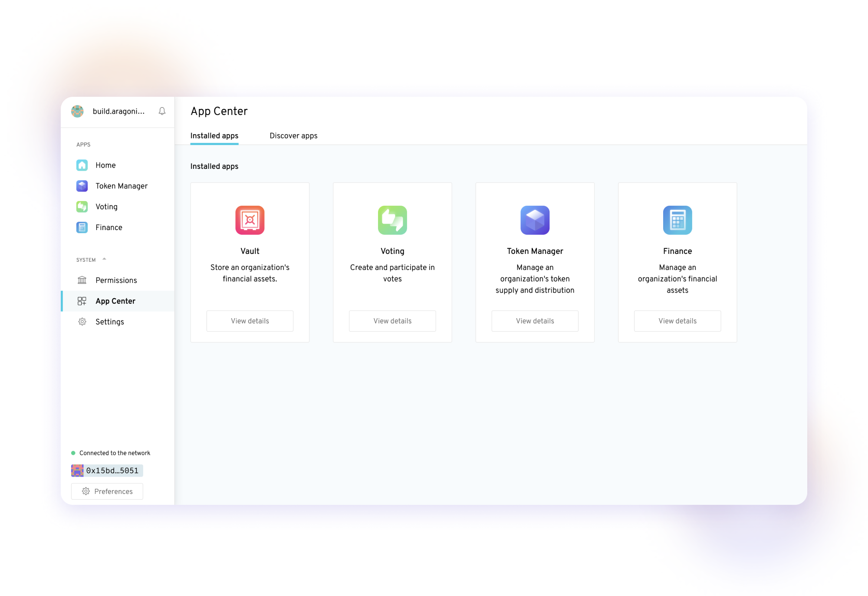Click the notifications bell icon

(x=162, y=111)
